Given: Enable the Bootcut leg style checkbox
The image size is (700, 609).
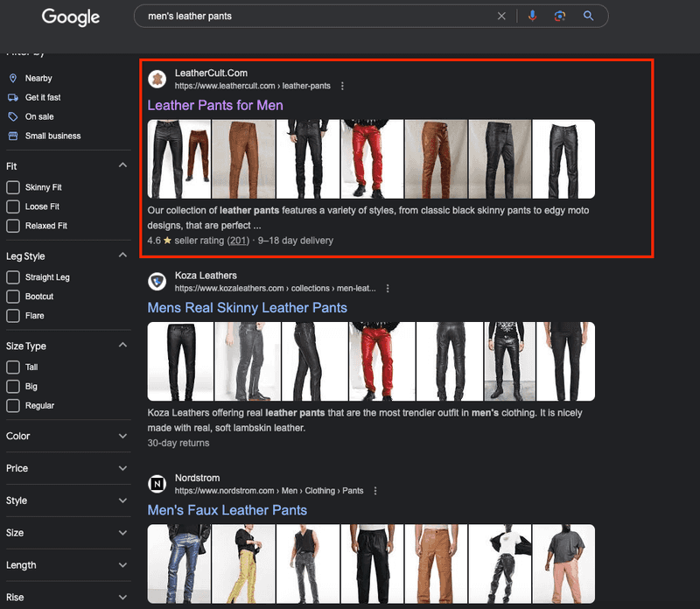Looking at the screenshot, I should coord(13,297).
